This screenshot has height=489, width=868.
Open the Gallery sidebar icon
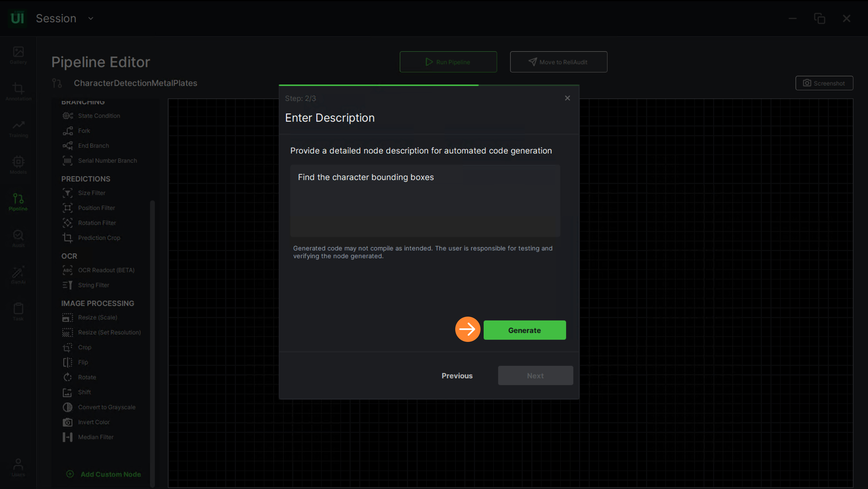18,55
